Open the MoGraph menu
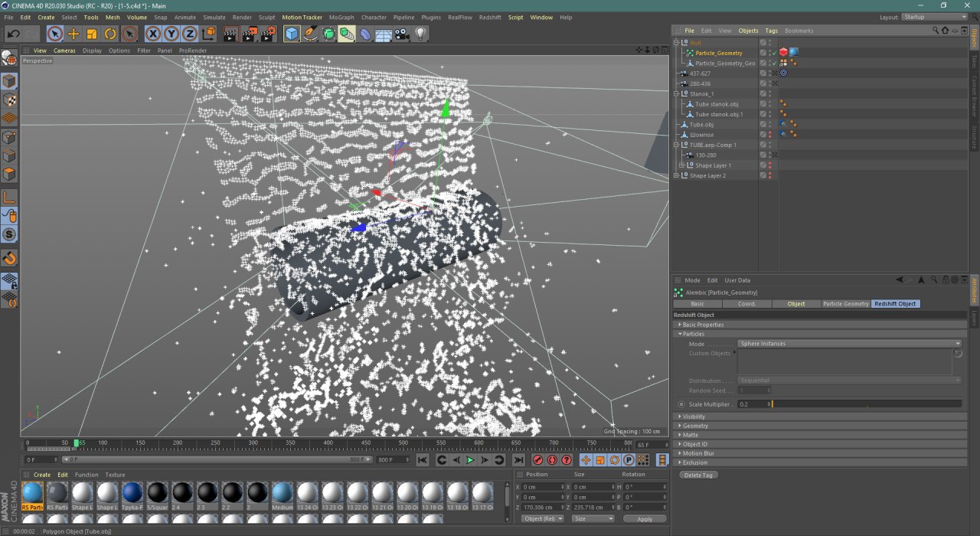 tap(341, 17)
